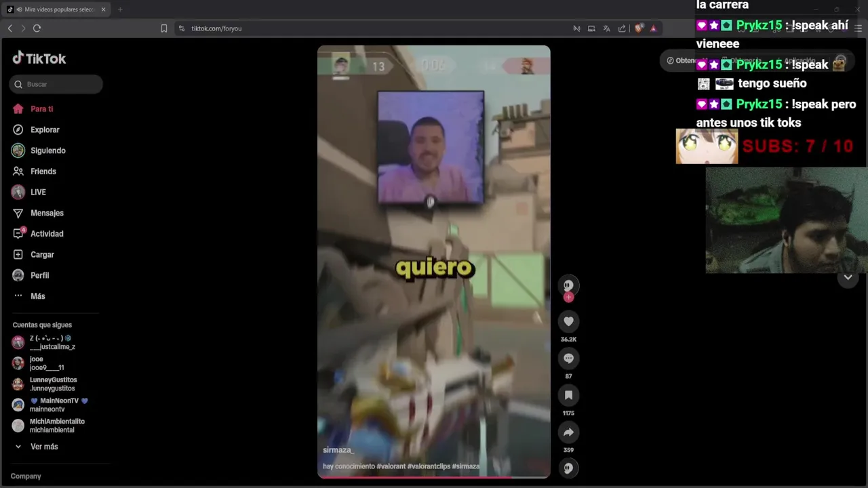Viewport: 868px width, 488px height.
Task: Click the next video down chevron
Action: point(848,277)
